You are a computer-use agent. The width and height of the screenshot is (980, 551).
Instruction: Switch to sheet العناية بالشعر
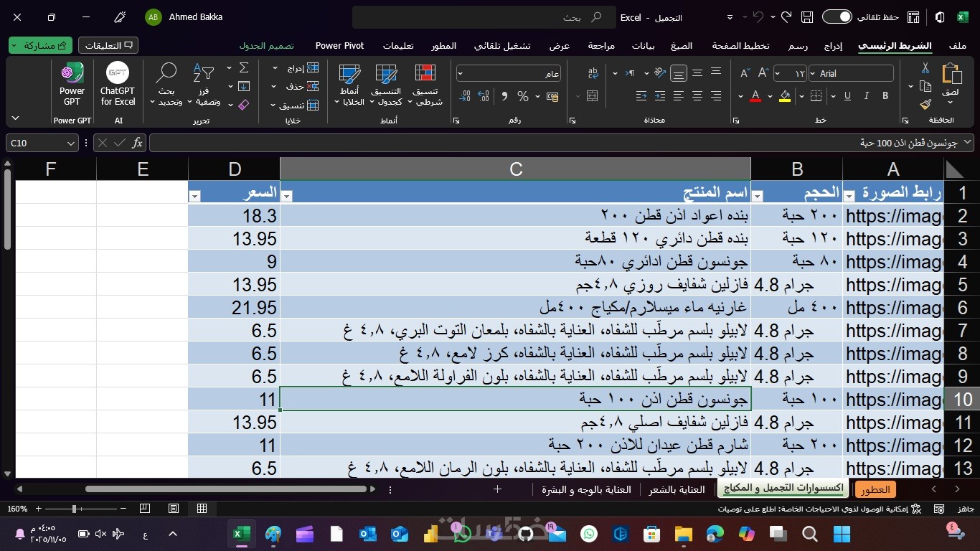[677, 490]
